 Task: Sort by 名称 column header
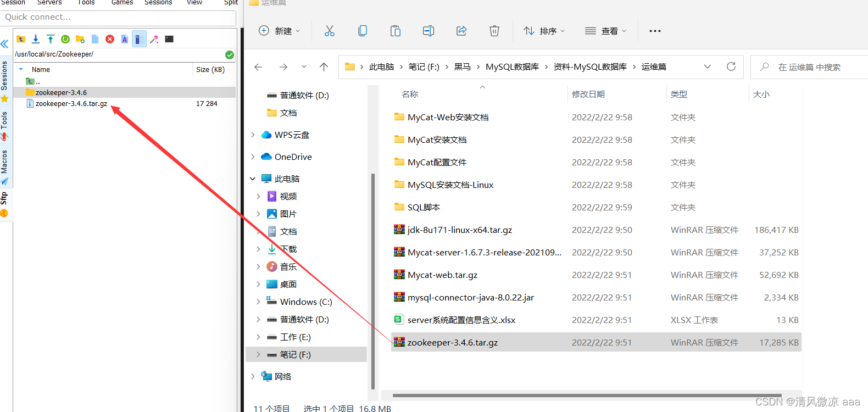(410, 94)
